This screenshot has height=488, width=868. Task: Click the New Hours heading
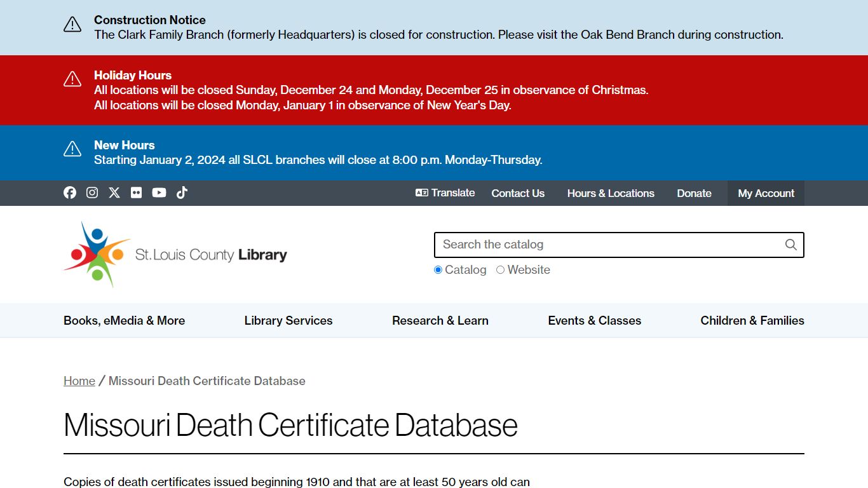[x=125, y=145]
